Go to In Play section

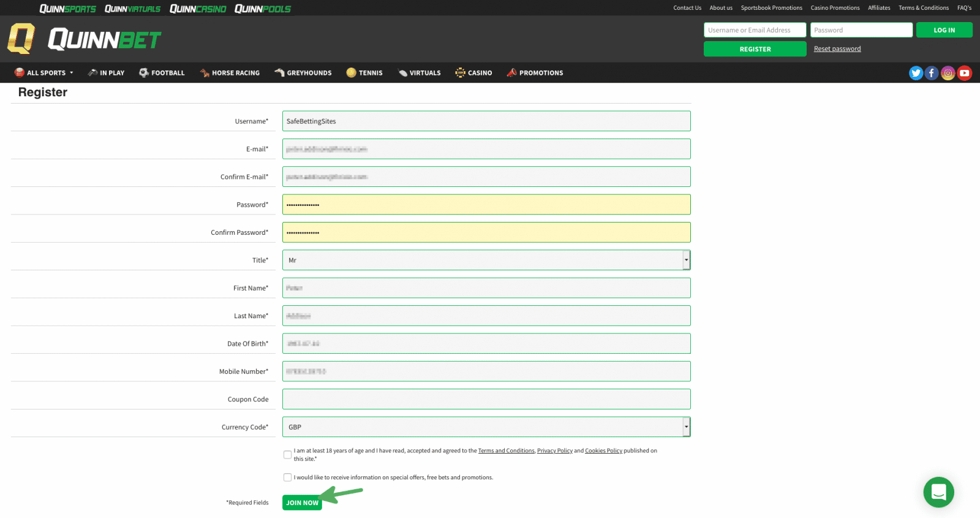[x=106, y=72]
